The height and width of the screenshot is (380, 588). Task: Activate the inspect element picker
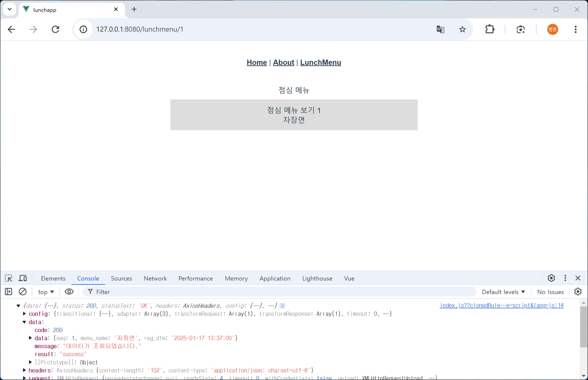click(9, 279)
